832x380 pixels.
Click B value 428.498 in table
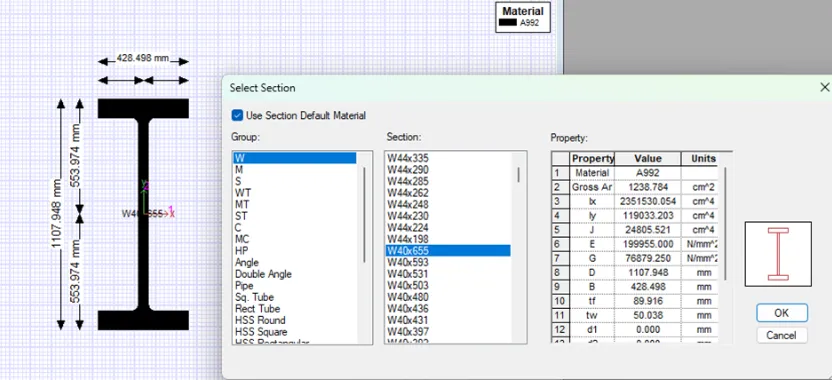pos(647,287)
